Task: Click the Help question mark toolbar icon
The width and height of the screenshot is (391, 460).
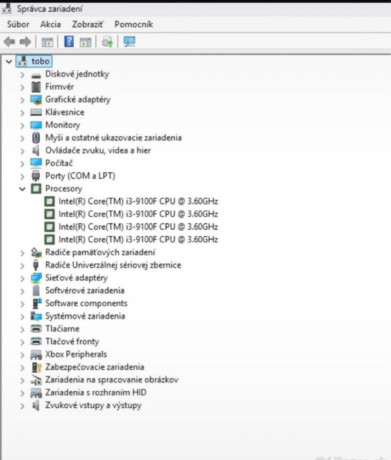Action: point(69,42)
